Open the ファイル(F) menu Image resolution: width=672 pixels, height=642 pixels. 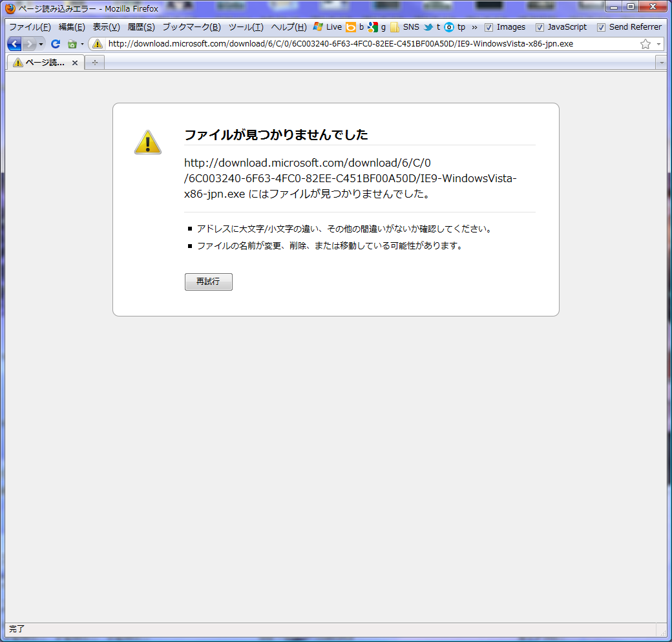pyautogui.click(x=30, y=27)
